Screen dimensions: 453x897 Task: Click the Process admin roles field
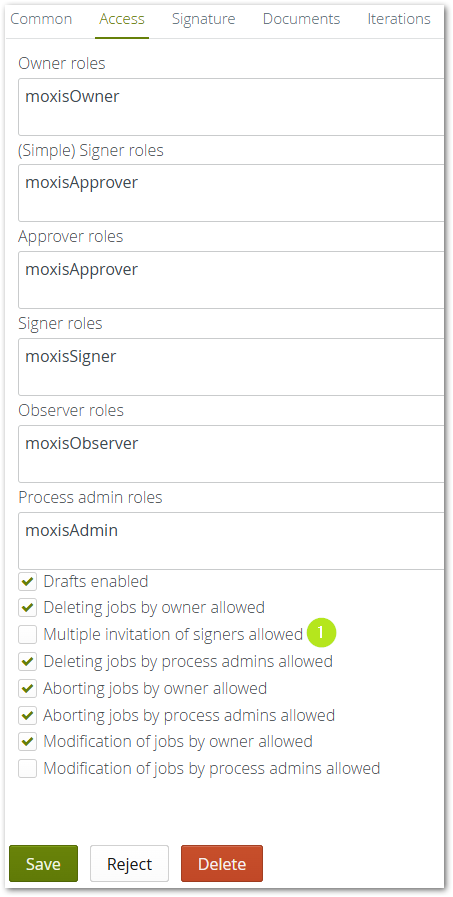point(231,541)
